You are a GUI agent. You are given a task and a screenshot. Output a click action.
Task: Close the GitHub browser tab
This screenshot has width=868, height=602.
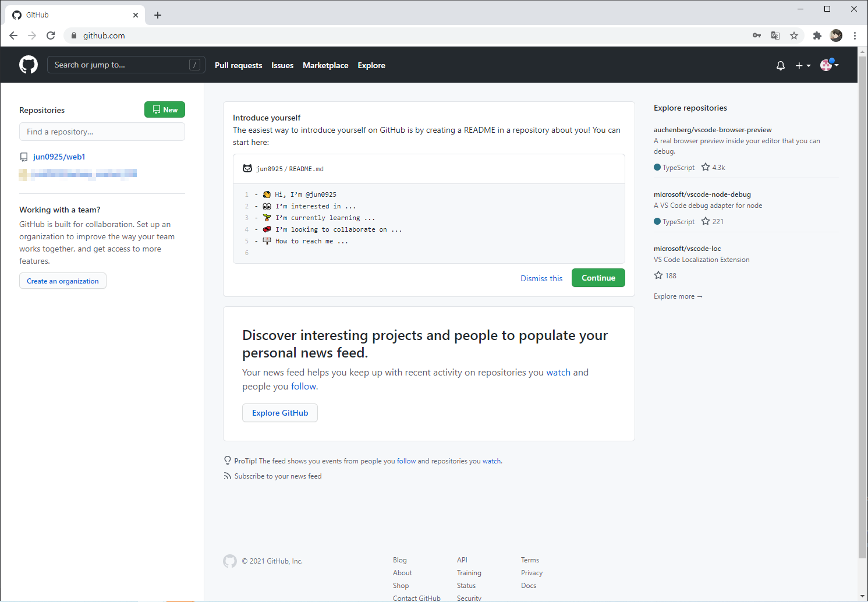click(x=136, y=15)
